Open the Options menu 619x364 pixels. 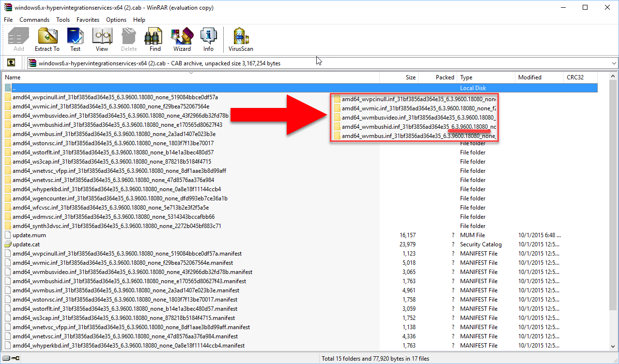(116, 20)
